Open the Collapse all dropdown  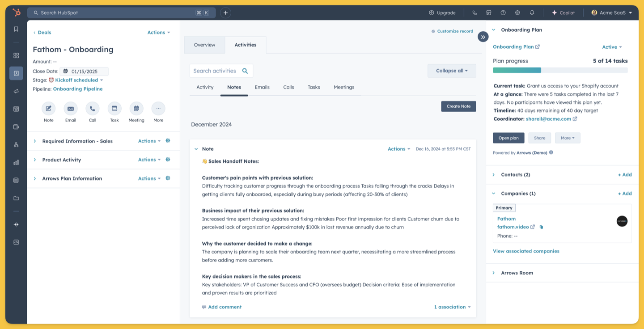[x=452, y=71]
